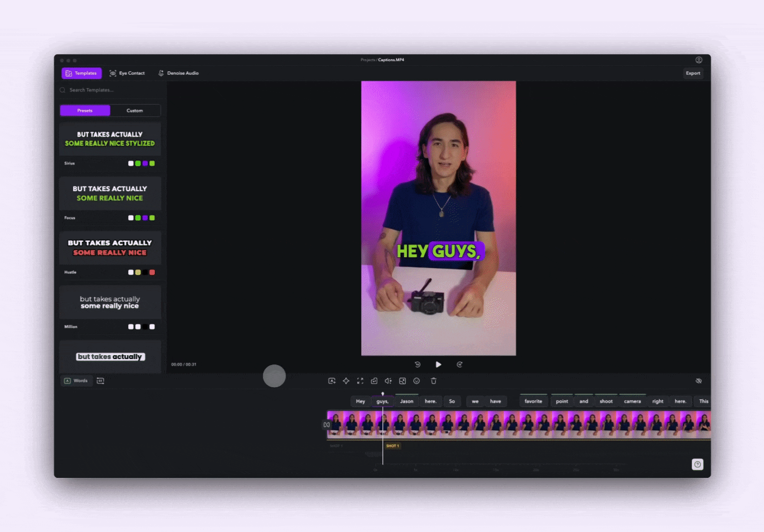Select the word 'This' in the timeline
Screen dimensions: 764x532
click(703, 401)
